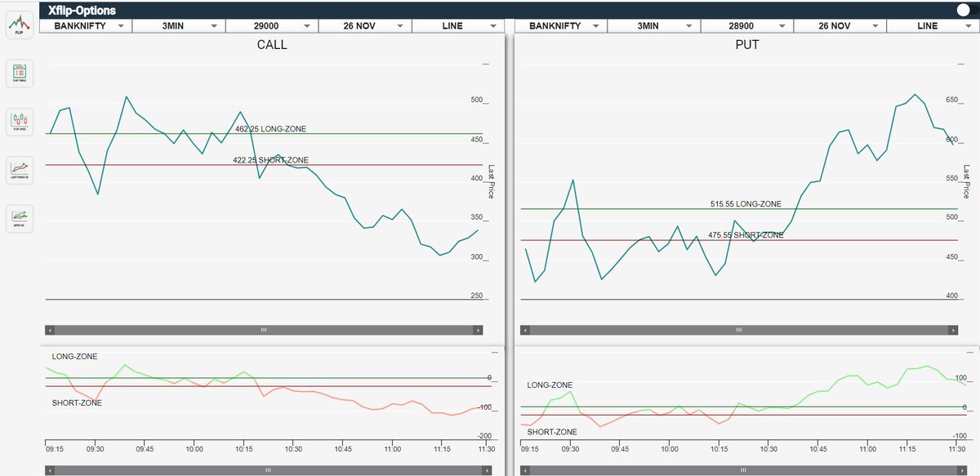Click bottom scrollbar handle under CALL indicator
The height and width of the screenshot is (476, 980).
(x=268, y=471)
